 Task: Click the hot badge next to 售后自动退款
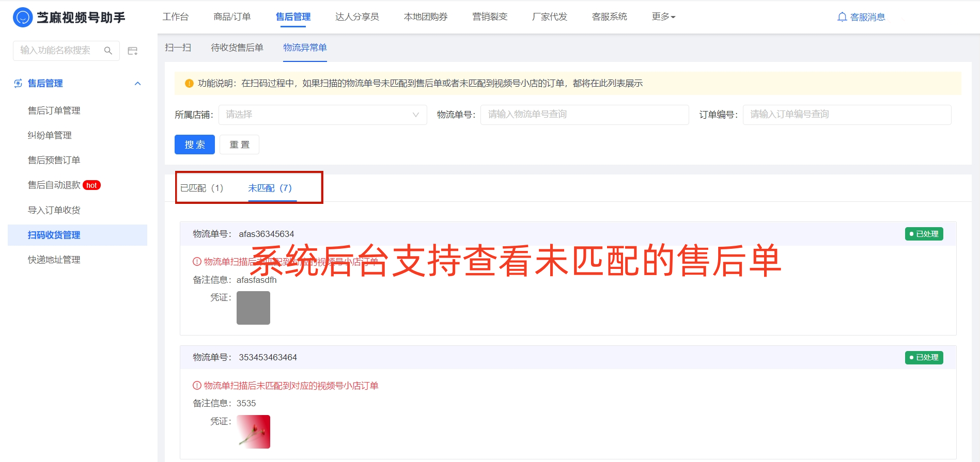point(91,185)
